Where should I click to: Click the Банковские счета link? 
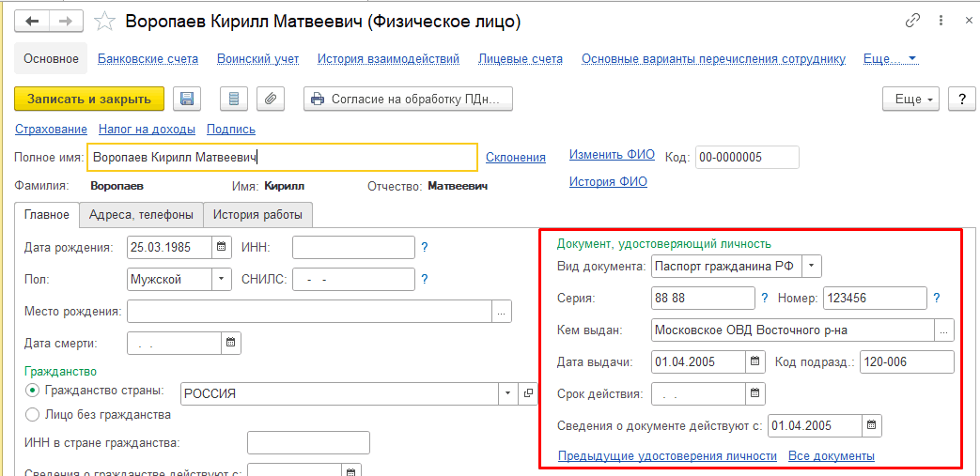click(148, 58)
